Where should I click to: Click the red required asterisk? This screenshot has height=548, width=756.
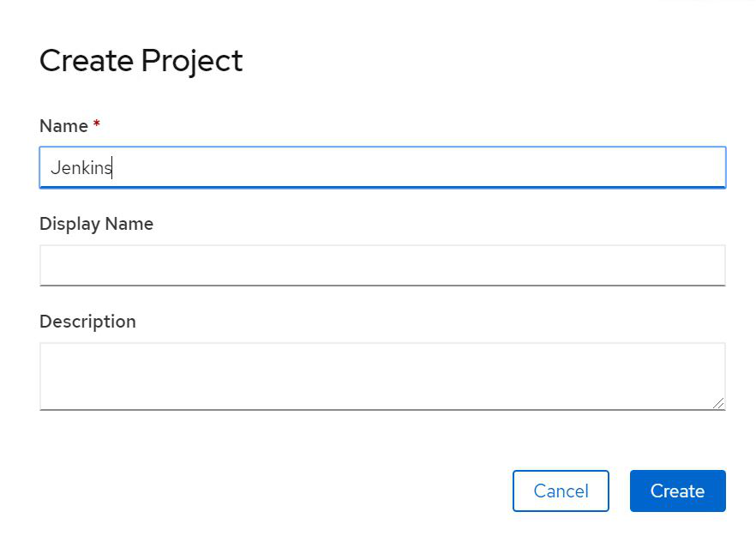coord(97,125)
